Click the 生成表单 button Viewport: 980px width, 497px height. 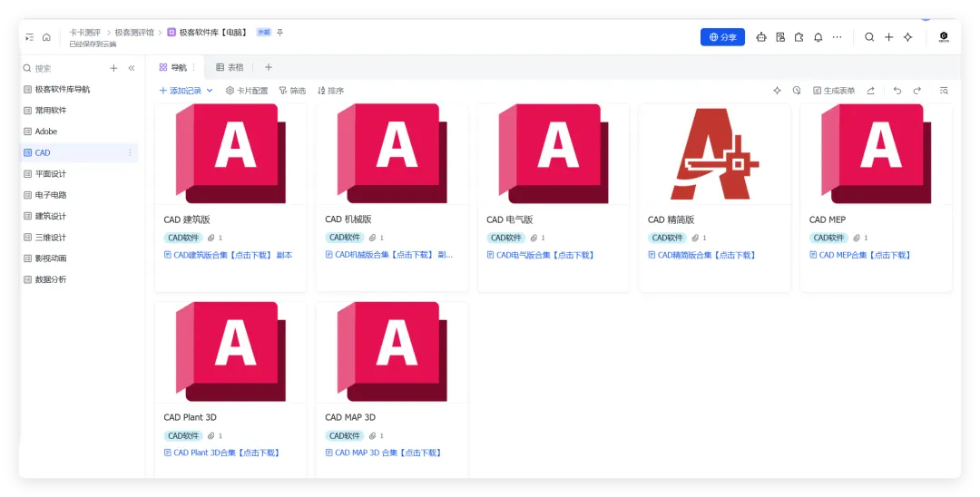click(834, 91)
